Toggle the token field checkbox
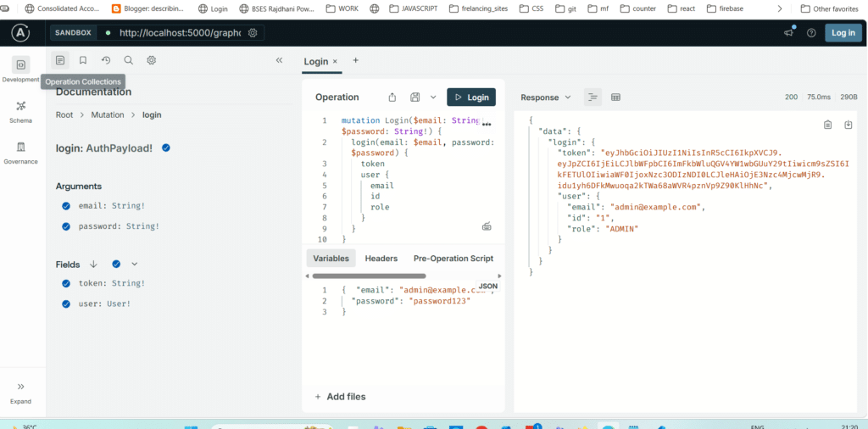This screenshot has width=868, height=429. click(x=66, y=283)
